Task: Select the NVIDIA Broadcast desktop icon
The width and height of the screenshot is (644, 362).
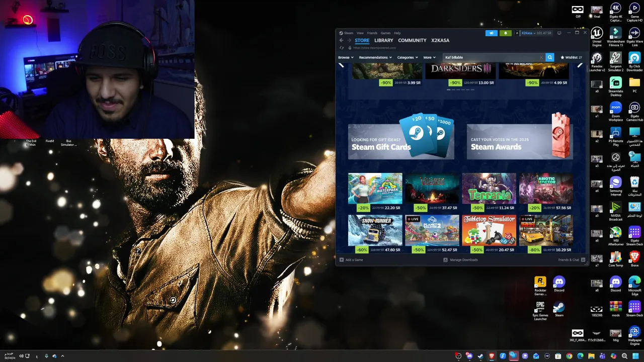Action: pyautogui.click(x=615, y=211)
